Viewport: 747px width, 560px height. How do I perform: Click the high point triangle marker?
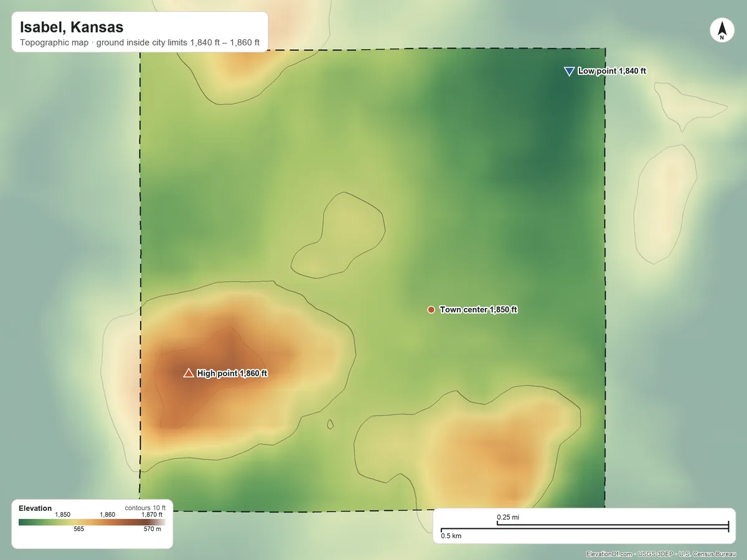coord(189,373)
